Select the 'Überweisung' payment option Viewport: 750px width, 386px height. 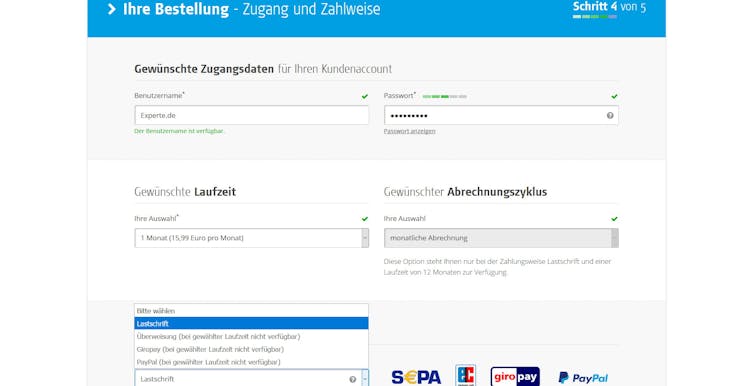252,337
